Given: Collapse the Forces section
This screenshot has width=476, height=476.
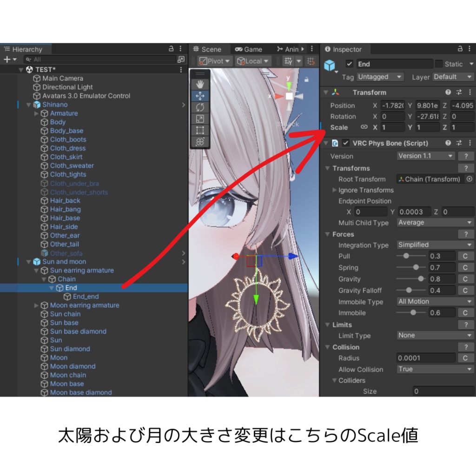Looking at the screenshot, I should pyautogui.click(x=327, y=234).
